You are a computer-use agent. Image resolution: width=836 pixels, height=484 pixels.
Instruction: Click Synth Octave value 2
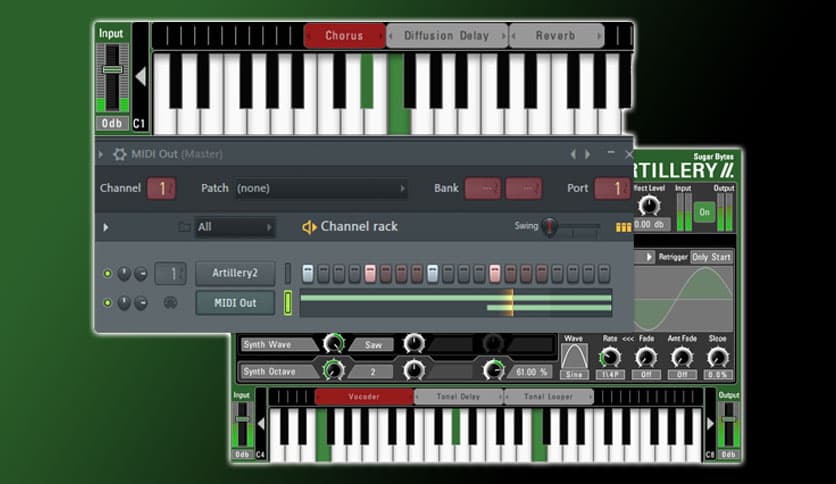tap(373, 372)
